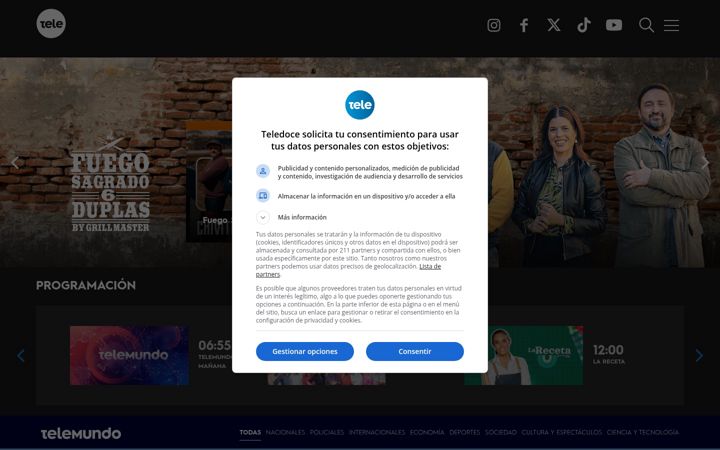Expand the Más información chevron
This screenshot has height=450, width=720.
coord(263,217)
